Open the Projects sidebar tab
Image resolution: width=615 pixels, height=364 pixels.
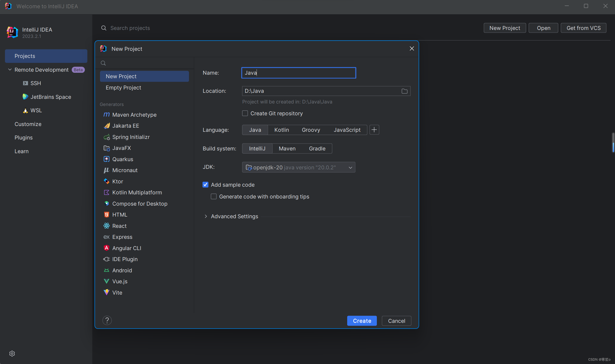46,56
